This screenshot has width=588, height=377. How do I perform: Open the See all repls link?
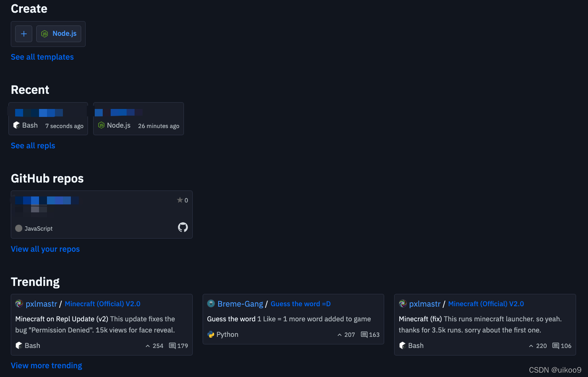coord(33,146)
